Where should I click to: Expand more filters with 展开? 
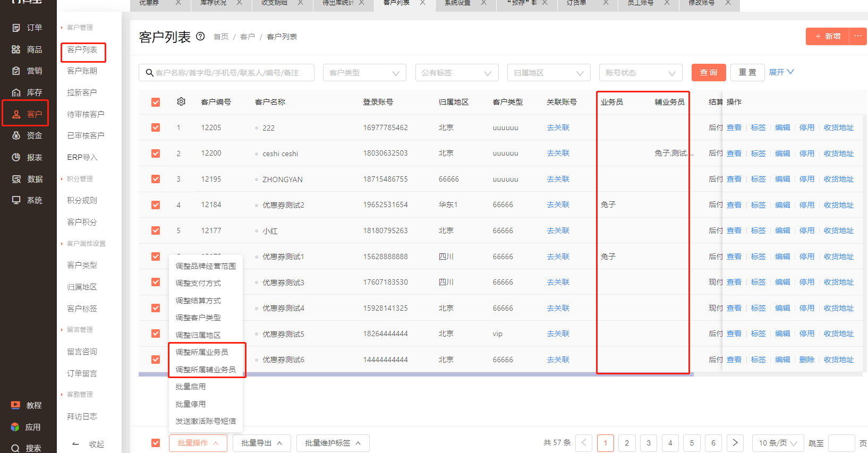[x=781, y=72]
